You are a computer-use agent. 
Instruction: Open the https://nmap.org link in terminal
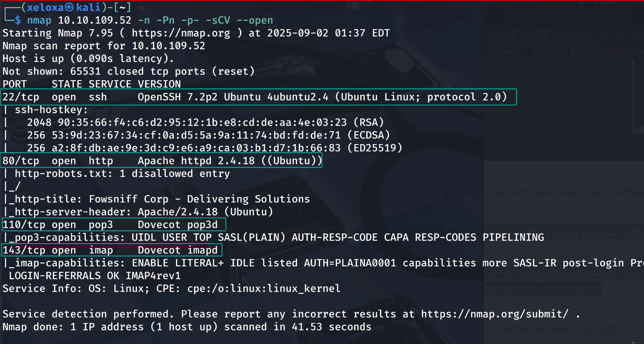tap(181, 33)
